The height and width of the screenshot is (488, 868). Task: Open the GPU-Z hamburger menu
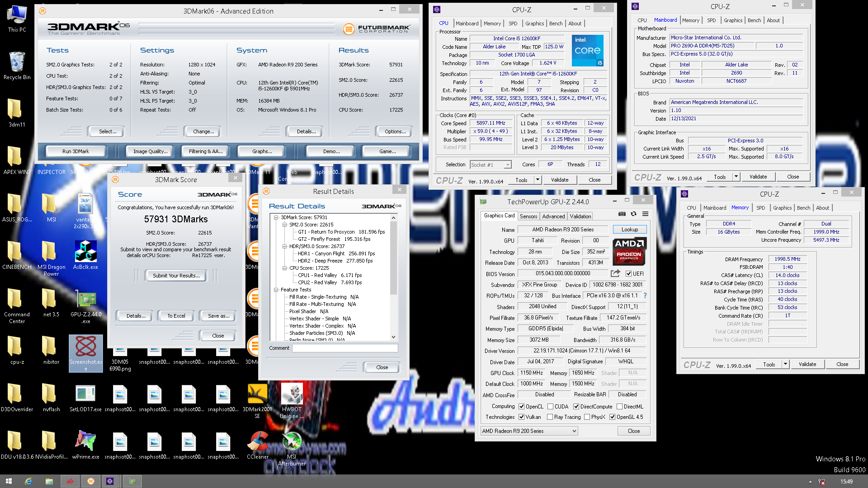pyautogui.click(x=645, y=214)
